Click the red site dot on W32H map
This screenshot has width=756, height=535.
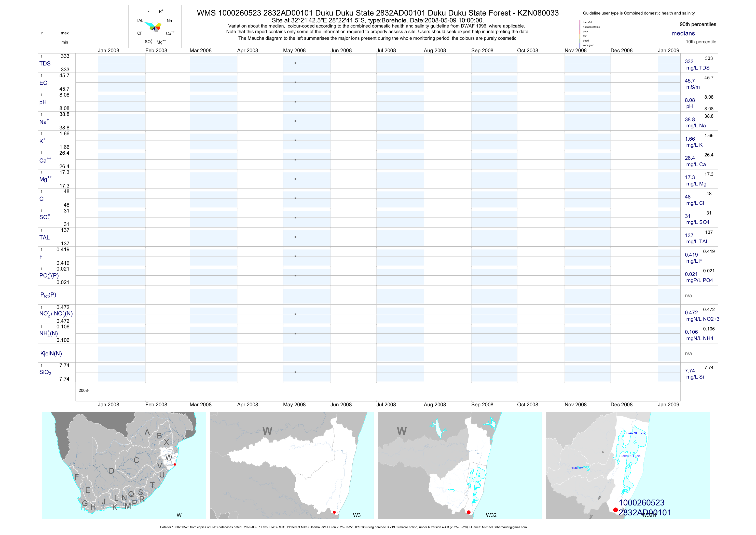pyautogui.click(x=615, y=510)
